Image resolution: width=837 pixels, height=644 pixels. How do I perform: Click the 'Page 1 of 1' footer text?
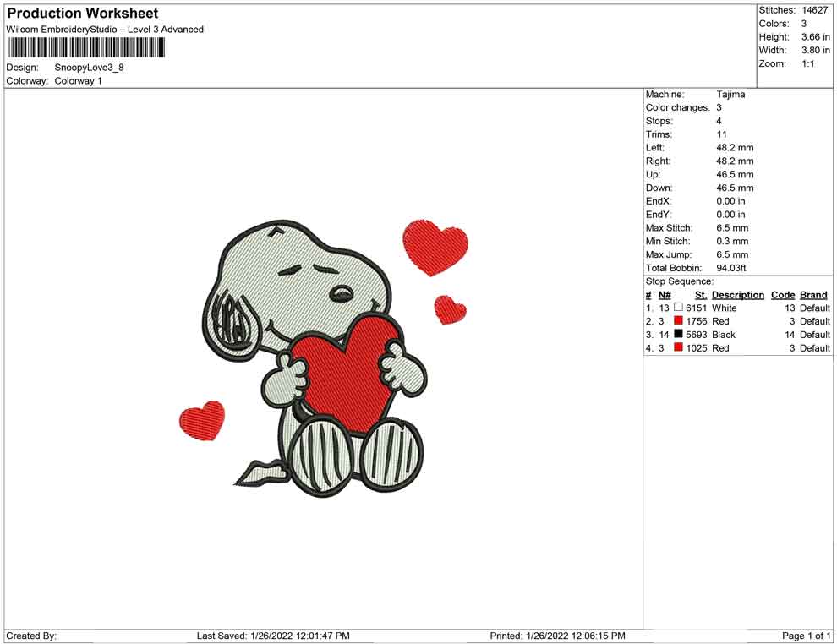point(806,636)
